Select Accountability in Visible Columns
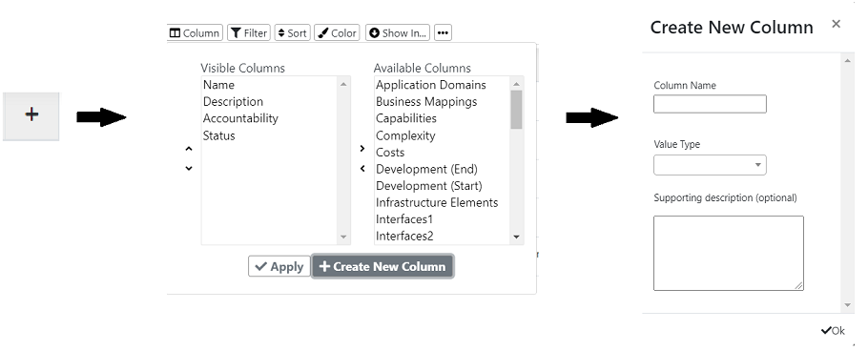This screenshot has height=351, width=868. [x=240, y=118]
